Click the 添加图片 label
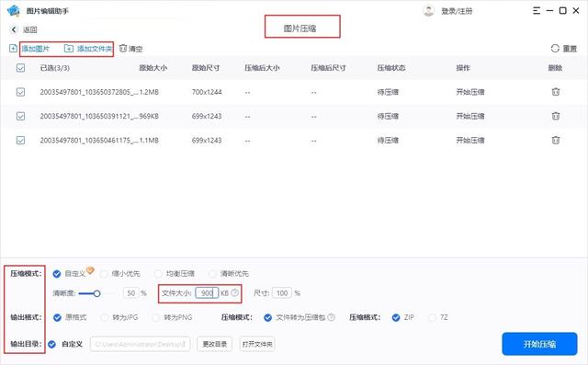Viewport: 588px width, 365px height. (x=36, y=49)
